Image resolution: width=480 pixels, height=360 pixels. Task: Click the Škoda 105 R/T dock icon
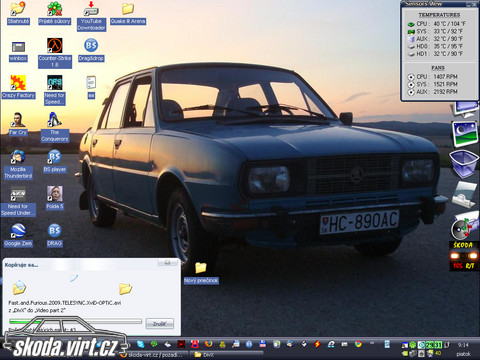pyautogui.click(x=464, y=256)
